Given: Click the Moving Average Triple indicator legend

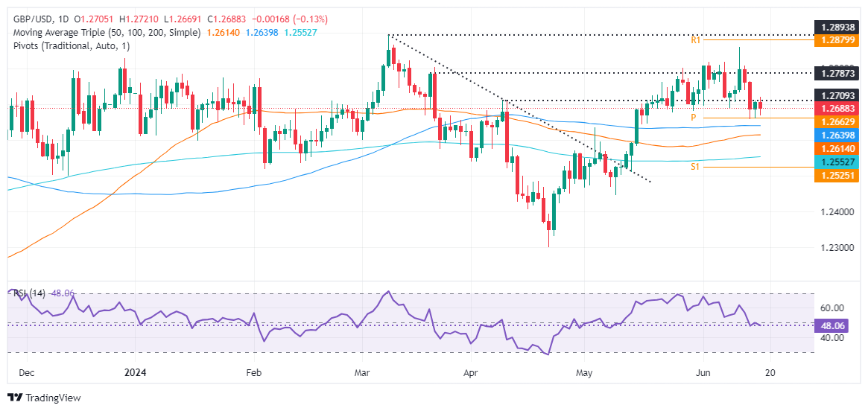Looking at the screenshot, I should click(x=105, y=33).
